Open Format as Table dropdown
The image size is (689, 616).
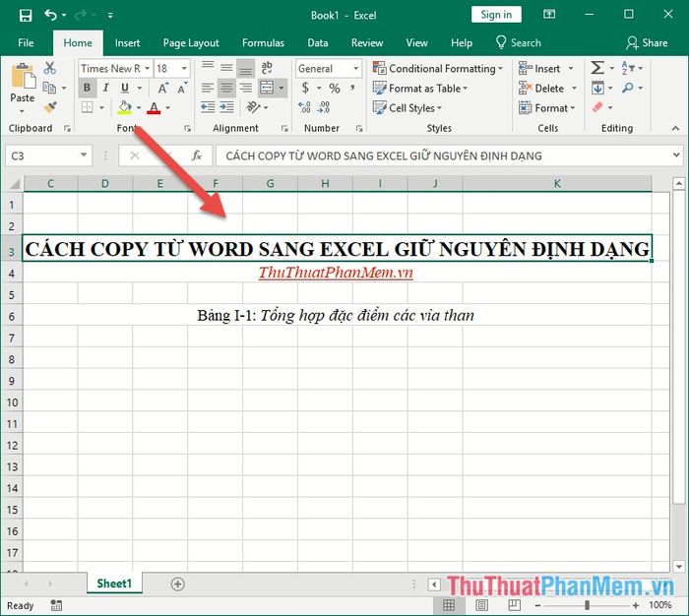(x=420, y=89)
